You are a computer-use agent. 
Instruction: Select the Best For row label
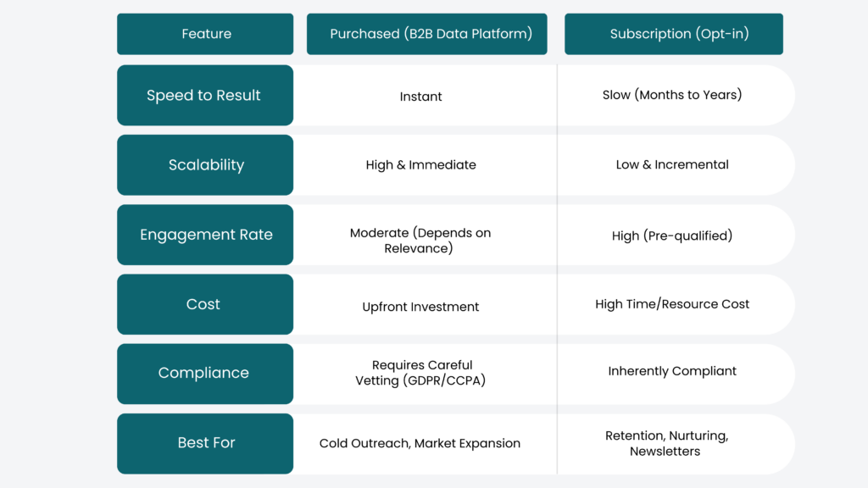tap(206, 442)
